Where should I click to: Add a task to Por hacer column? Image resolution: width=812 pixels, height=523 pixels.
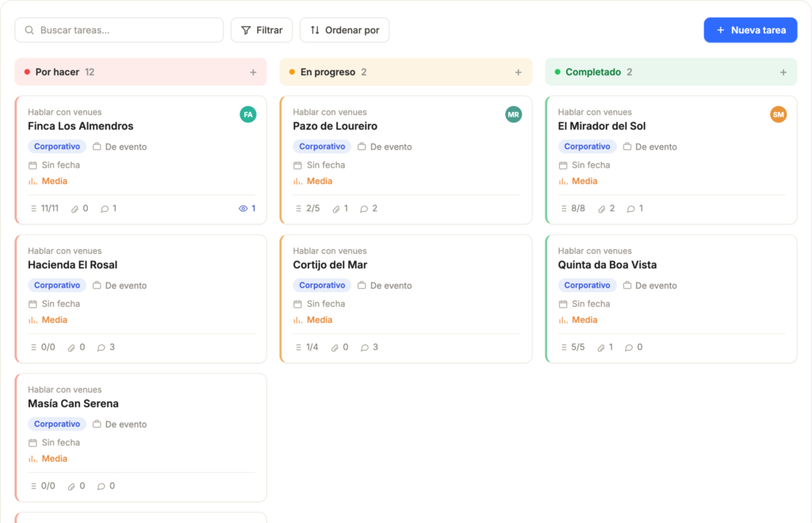click(x=253, y=72)
